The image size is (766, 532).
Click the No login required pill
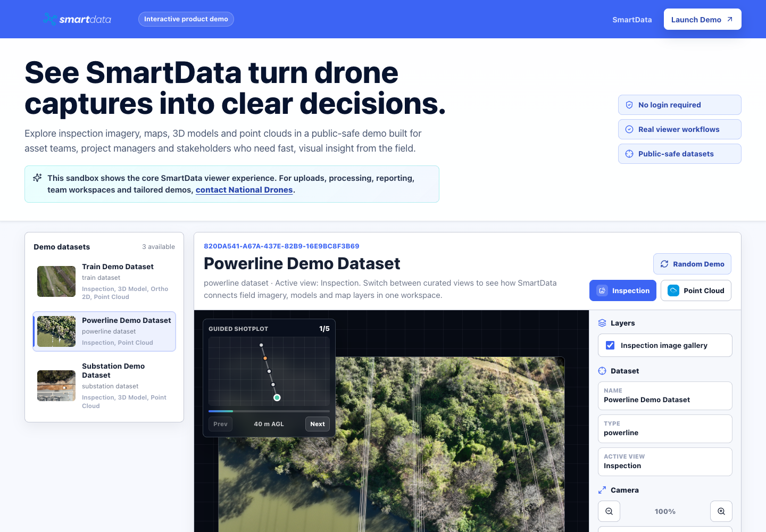pyautogui.click(x=680, y=105)
